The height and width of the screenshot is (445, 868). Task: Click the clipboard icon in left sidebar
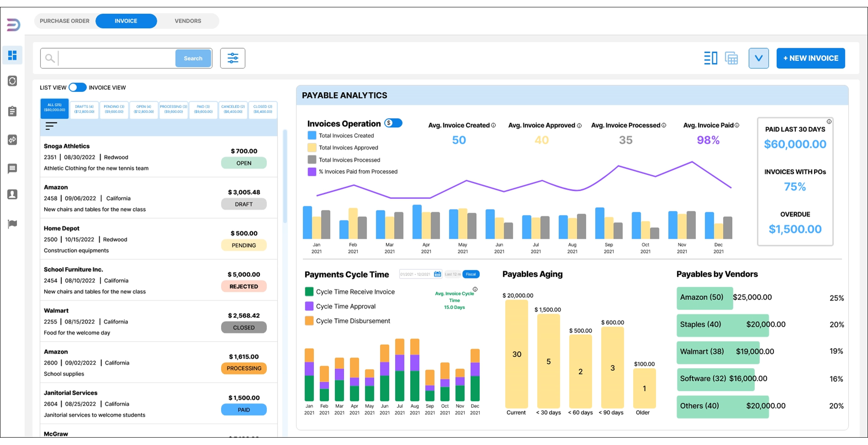12,111
